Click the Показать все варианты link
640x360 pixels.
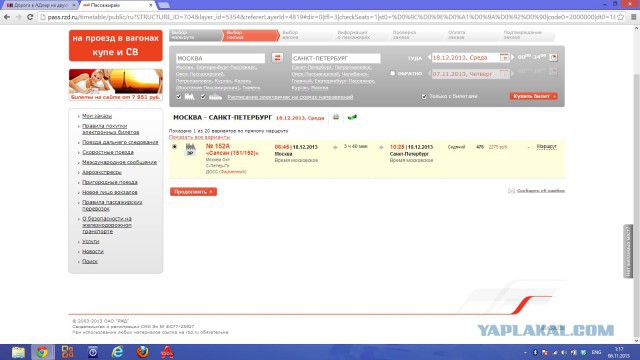tap(199, 137)
